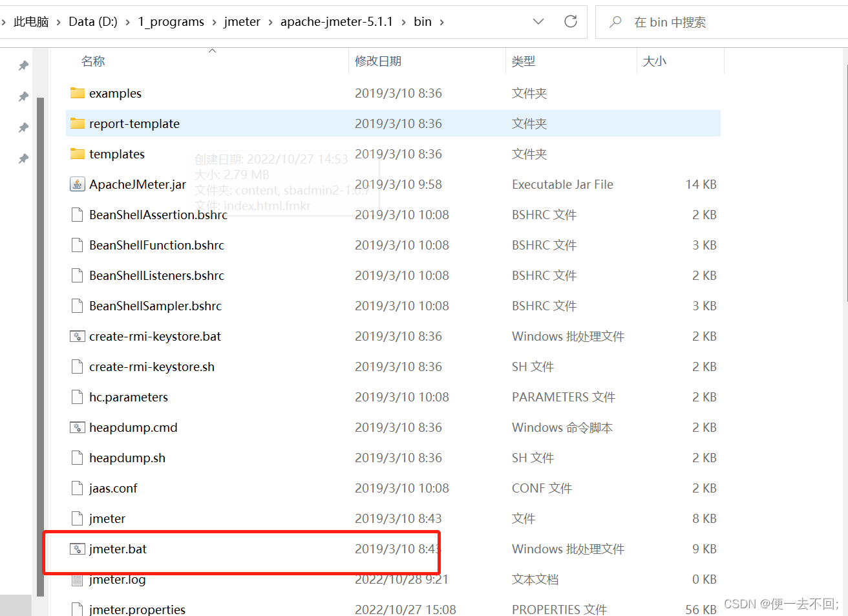The width and height of the screenshot is (848, 616).
Task: Go to apache-jmeter-5.1.1 breadcrumb folder
Action: tap(336, 22)
